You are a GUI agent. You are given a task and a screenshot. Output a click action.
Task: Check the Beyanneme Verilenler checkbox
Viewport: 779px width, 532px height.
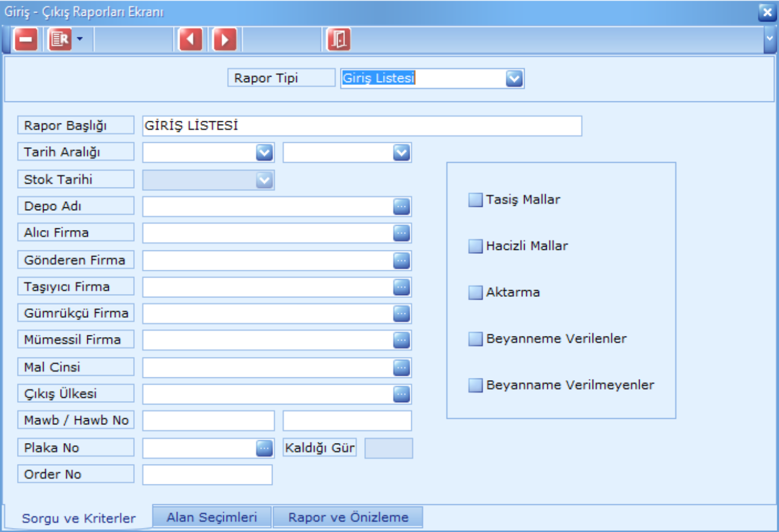click(475, 339)
